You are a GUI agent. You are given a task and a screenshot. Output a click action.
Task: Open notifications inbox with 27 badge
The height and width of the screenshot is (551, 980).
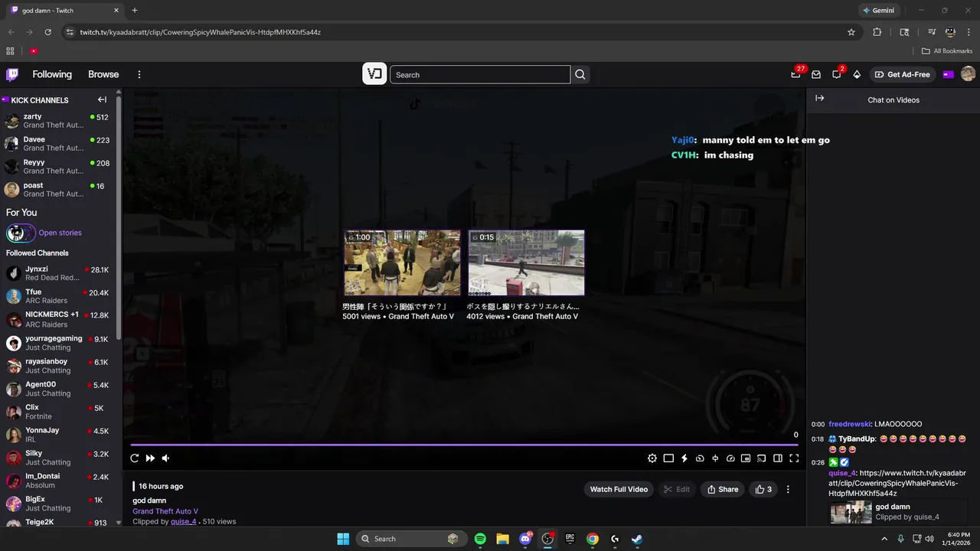tap(796, 74)
